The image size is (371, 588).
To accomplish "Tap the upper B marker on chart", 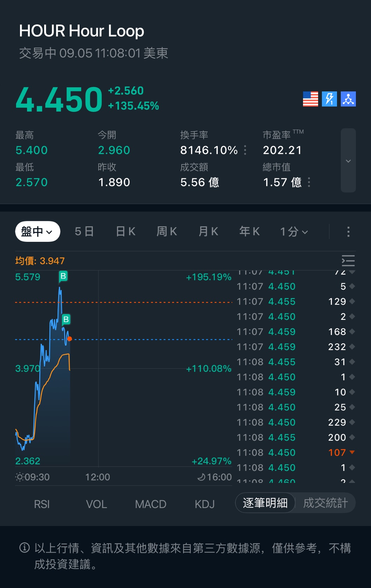I will point(63,276).
